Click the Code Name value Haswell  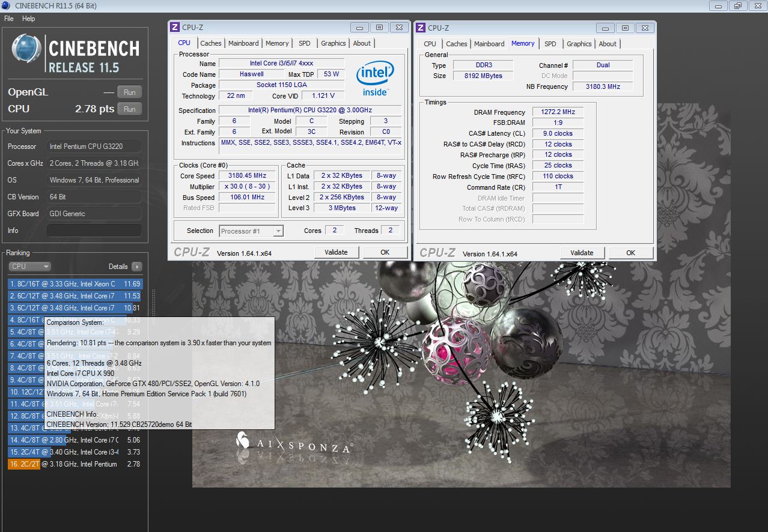pyautogui.click(x=251, y=74)
